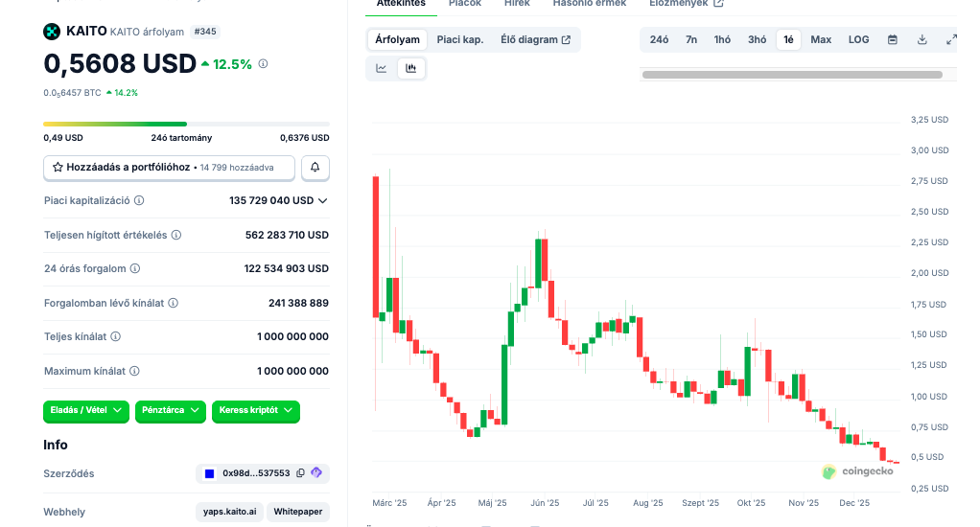Click info icon next to 24 órás forgalom

(135, 269)
